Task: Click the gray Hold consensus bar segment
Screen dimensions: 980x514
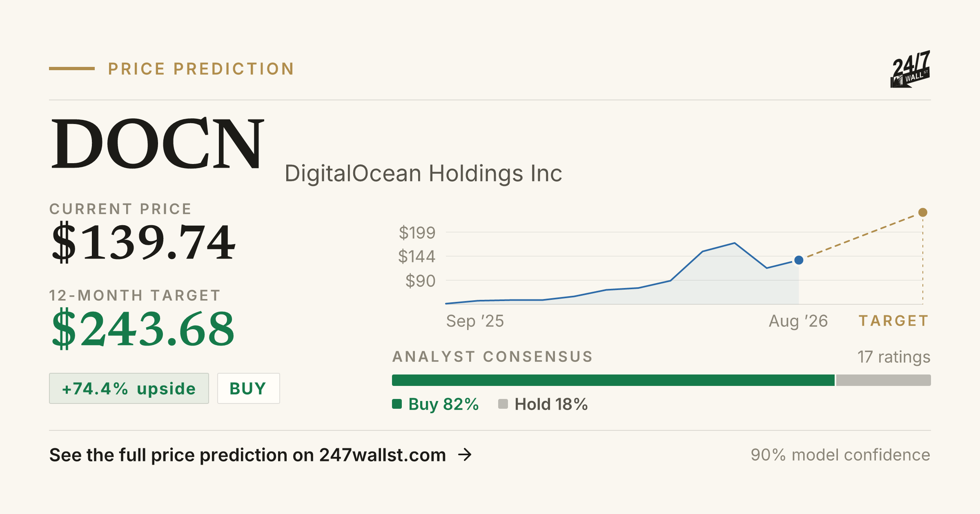Action: coord(883,380)
